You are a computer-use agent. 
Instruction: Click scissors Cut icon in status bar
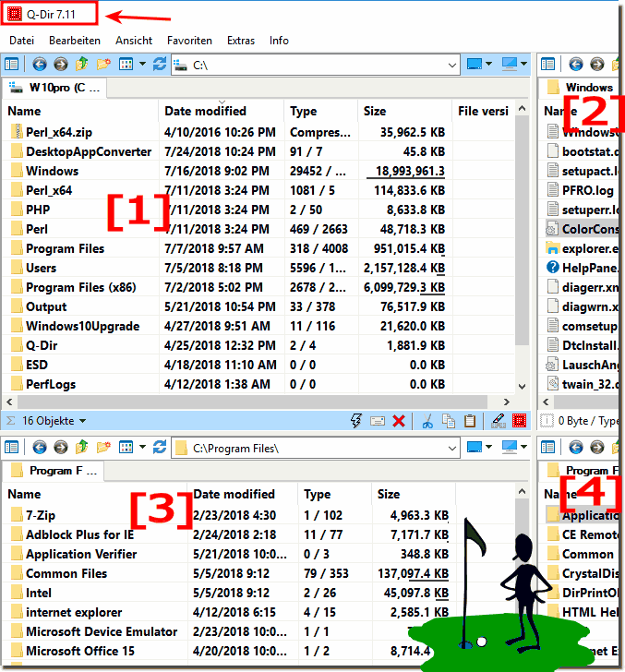pos(427,421)
